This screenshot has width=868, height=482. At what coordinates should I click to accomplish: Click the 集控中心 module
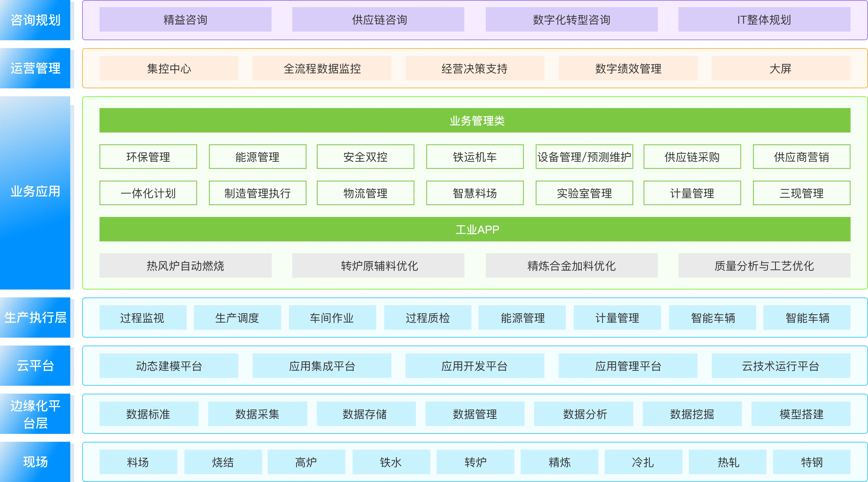point(169,68)
